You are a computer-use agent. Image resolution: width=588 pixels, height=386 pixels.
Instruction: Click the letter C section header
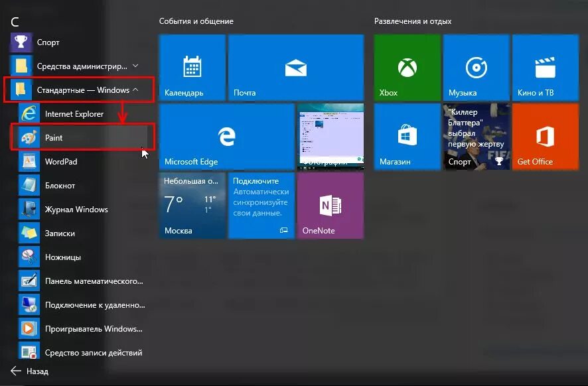[x=15, y=22]
